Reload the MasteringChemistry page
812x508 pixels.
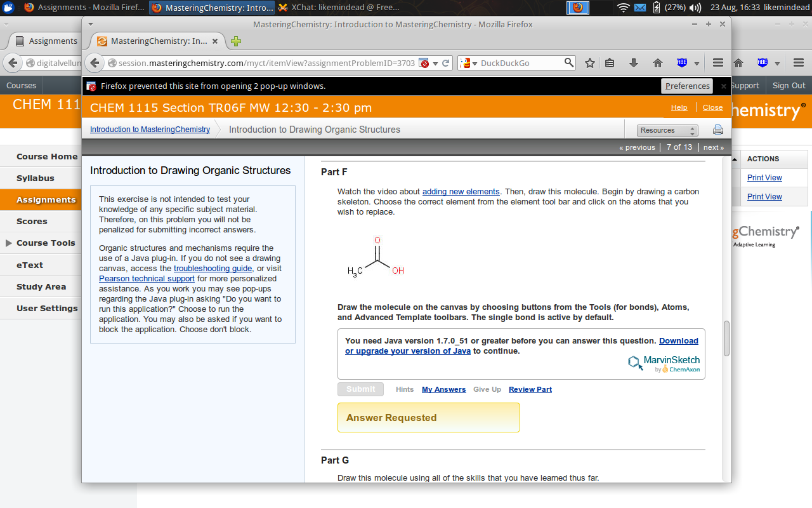coord(446,63)
